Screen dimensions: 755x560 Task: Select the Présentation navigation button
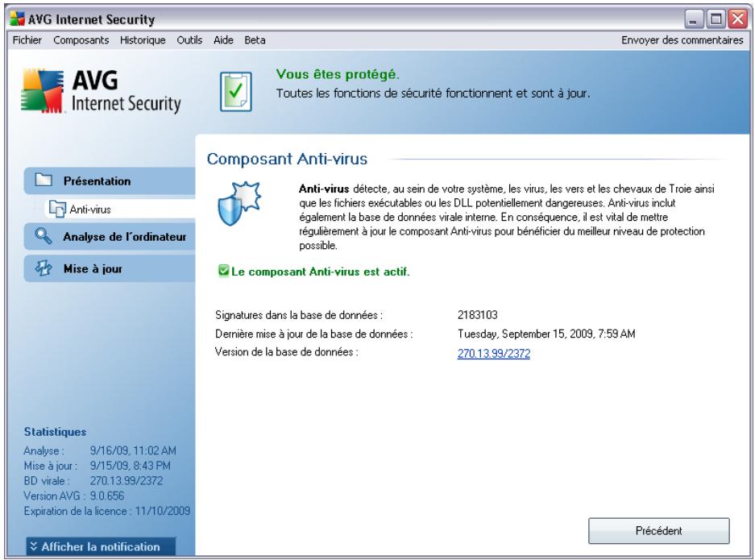click(110, 181)
